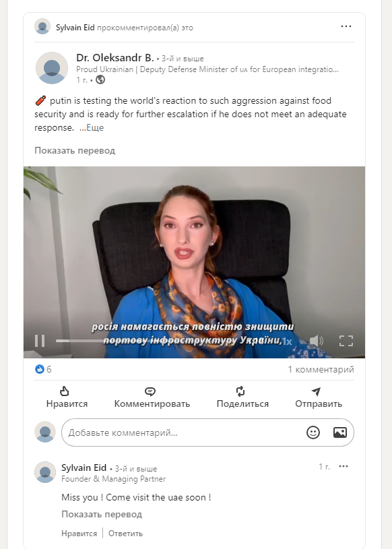Enter fullscreen video mode
Screen dimensions: 392x549
[346, 341]
